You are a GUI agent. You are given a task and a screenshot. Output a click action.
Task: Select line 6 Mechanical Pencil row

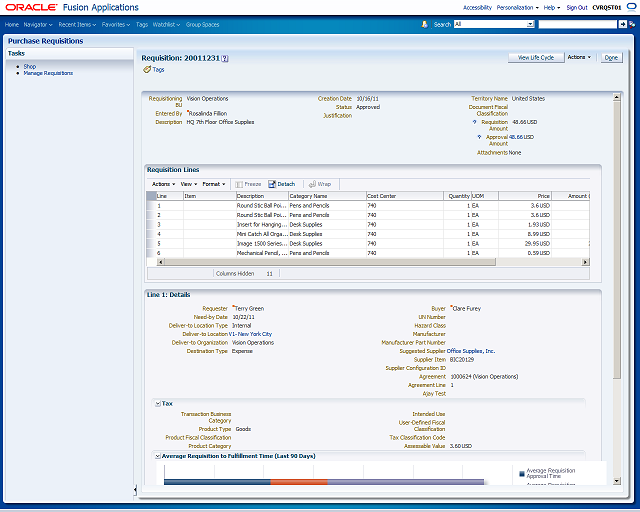368,253
